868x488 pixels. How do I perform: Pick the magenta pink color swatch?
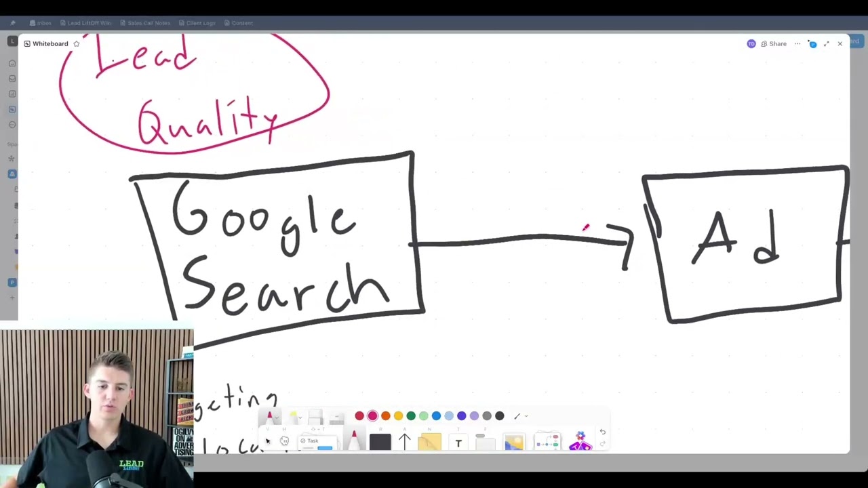372,416
